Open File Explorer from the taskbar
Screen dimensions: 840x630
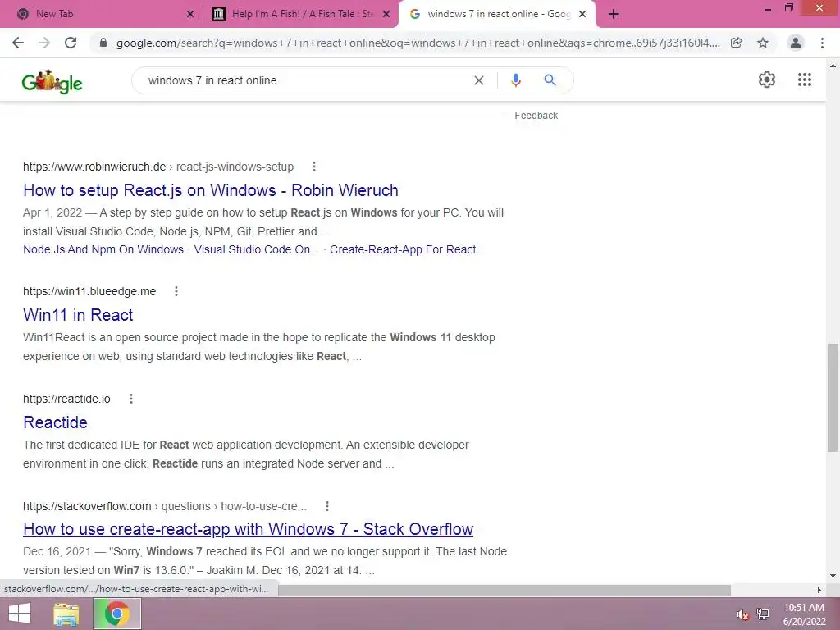(x=66, y=614)
